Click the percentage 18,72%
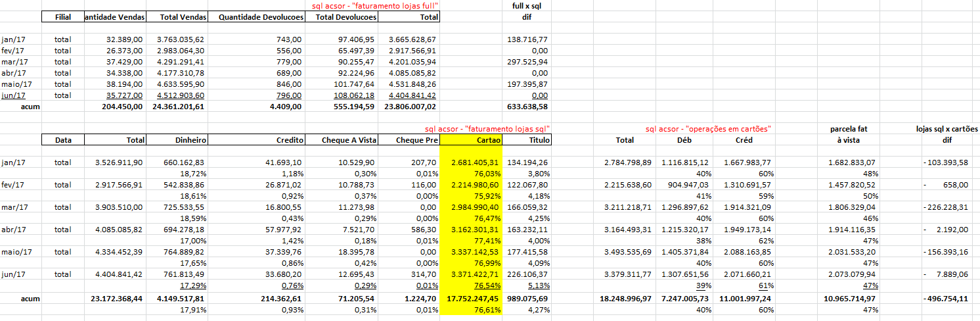The image size is (980, 321). click(194, 174)
